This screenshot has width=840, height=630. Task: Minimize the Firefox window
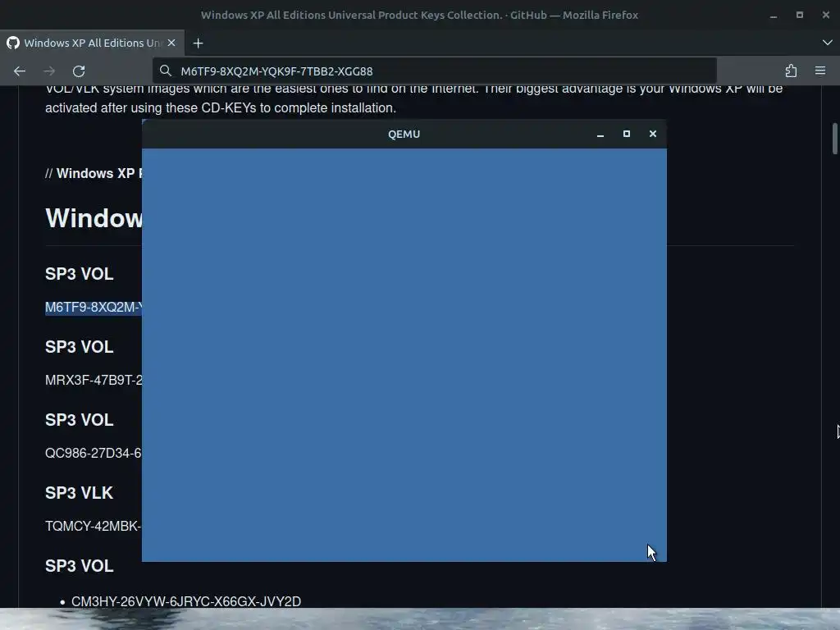coord(773,15)
